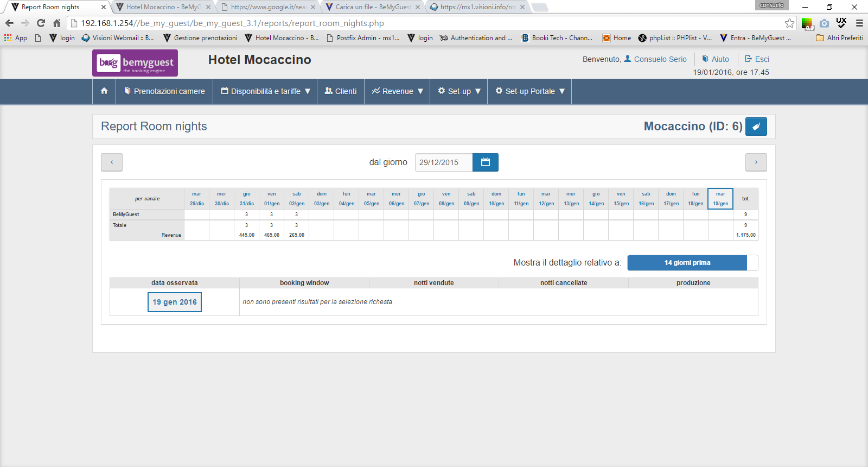Click the blue tag button beside Mocaccino ID

tap(756, 127)
